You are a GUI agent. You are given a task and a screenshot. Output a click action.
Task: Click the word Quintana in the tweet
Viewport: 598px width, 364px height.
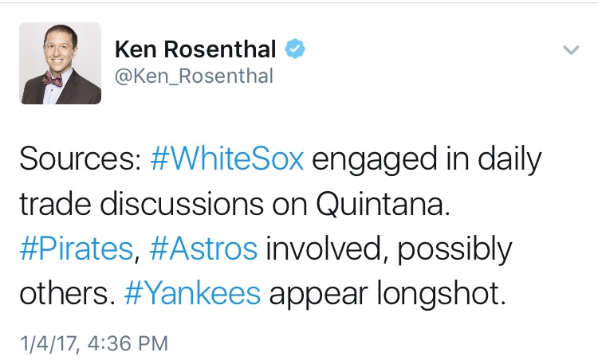(x=383, y=204)
